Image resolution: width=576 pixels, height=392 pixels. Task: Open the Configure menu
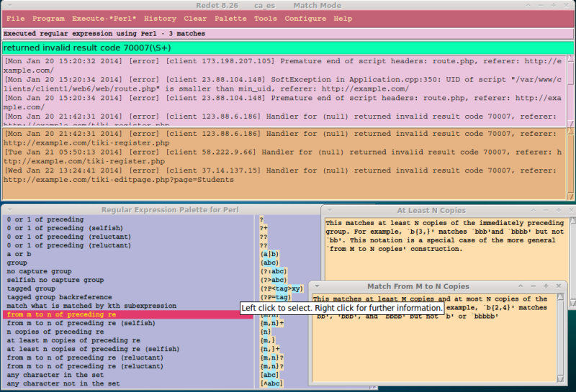point(305,18)
